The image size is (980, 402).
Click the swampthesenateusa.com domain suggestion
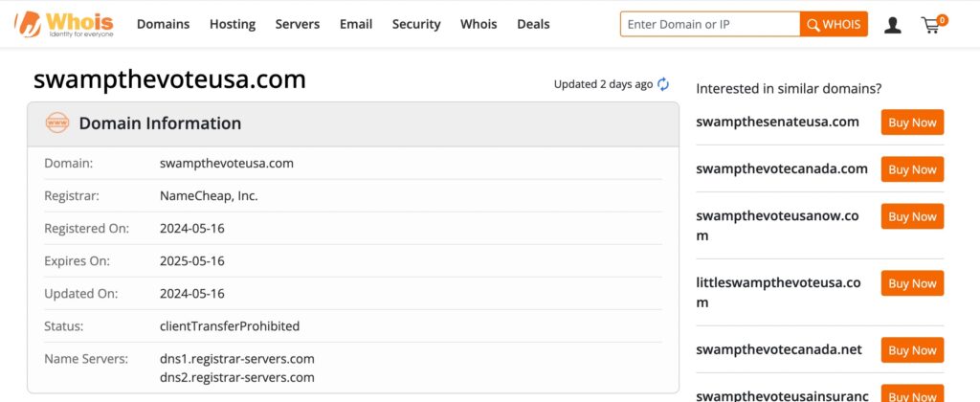[x=777, y=122]
